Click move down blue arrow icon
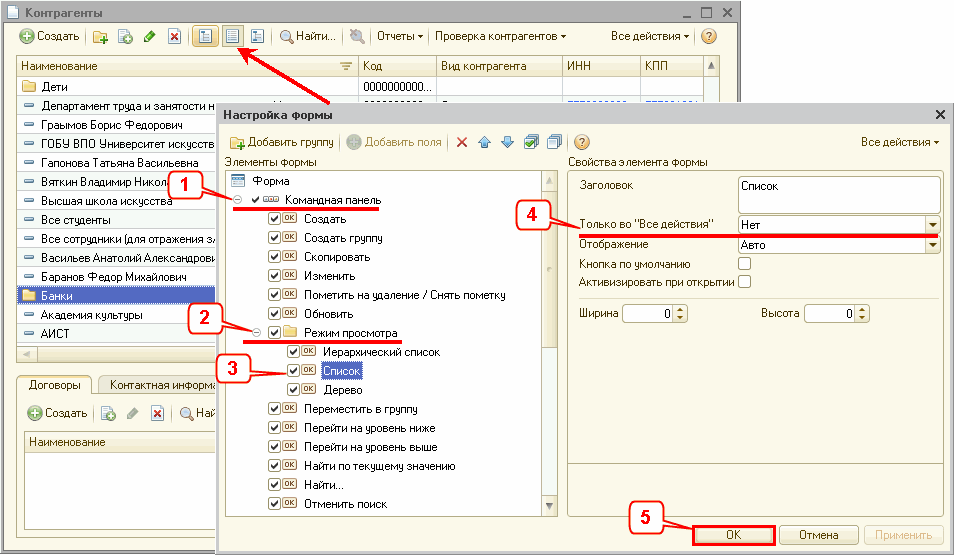The height and width of the screenshot is (555, 954). coord(507,142)
